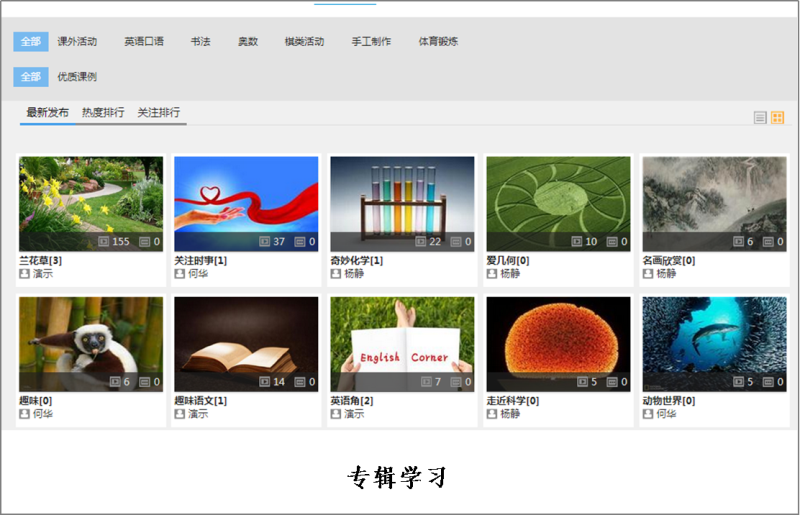This screenshot has width=800, height=515.
Task: Click author name 演示 under 趣味语文
Action: click(198, 414)
